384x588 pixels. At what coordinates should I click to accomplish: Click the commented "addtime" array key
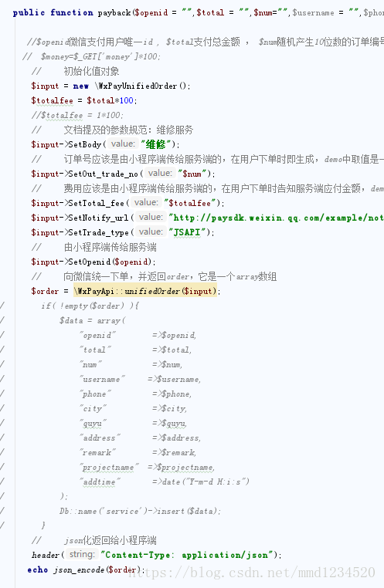point(100,482)
